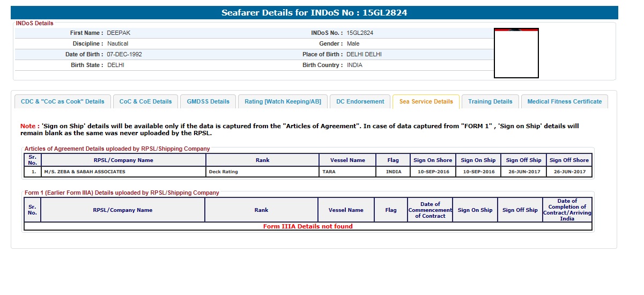Viewport: 644px width, 295px height.
Task: Click the Deck Rating rank cell
Action: (x=263, y=172)
